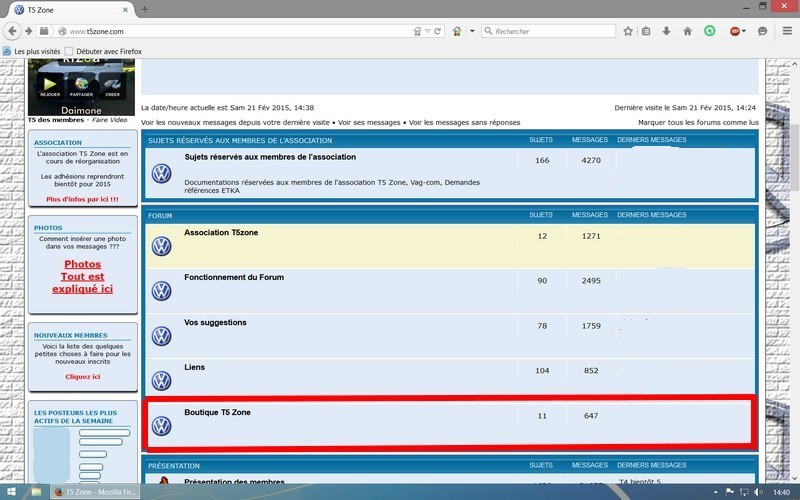Reload the page with the refresh icon
The image size is (800, 500).
click(x=437, y=31)
